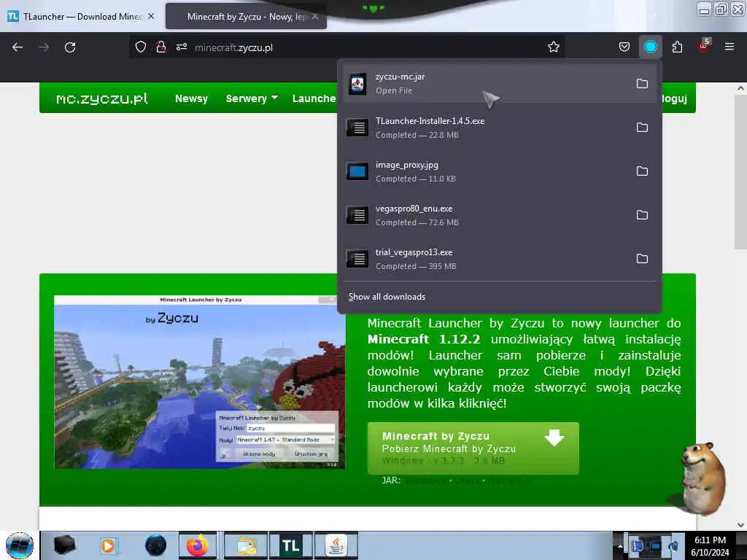747x560 pixels.
Task: Click the scrollbar up arrow
Action: [x=740, y=88]
